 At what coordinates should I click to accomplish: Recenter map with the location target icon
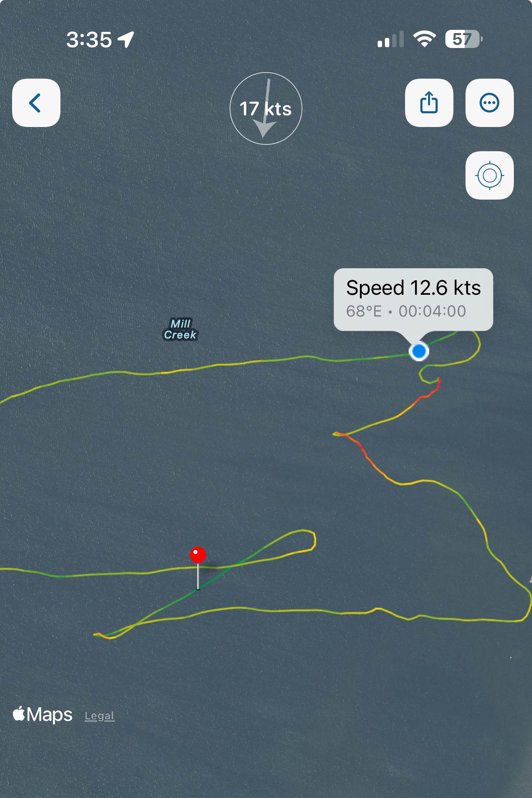(489, 175)
